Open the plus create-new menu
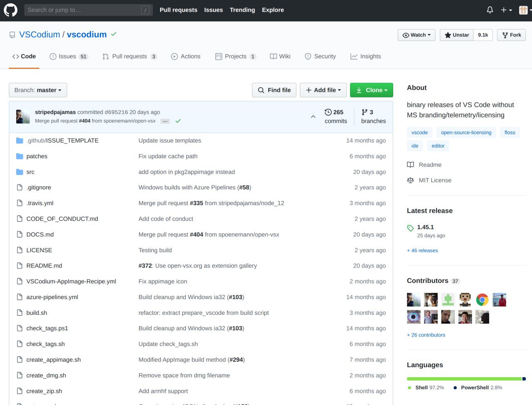This screenshot has height=405, width=532. [x=506, y=10]
